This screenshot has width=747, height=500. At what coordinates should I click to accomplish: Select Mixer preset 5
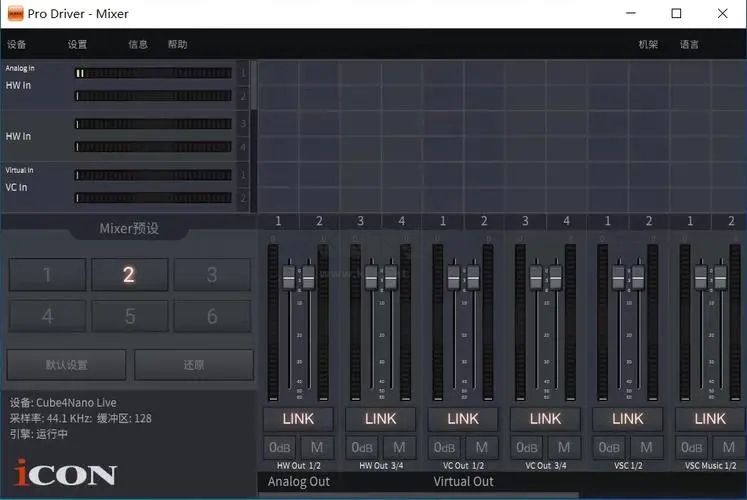coord(129,317)
